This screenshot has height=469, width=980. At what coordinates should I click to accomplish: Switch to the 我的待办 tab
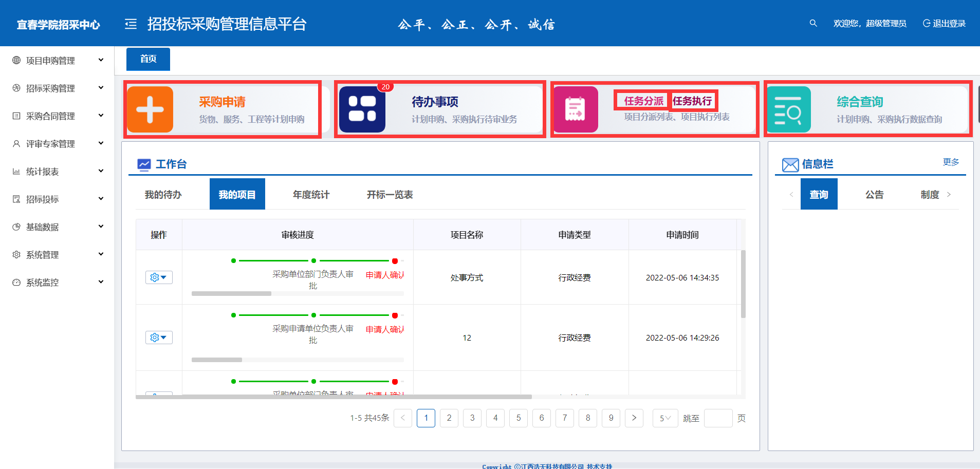coord(163,195)
